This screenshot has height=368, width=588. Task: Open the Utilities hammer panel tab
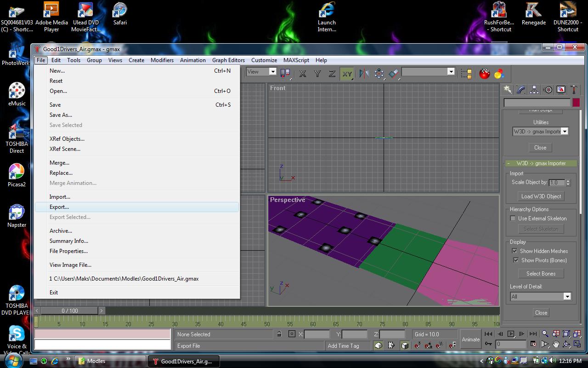click(x=574, y=90)
